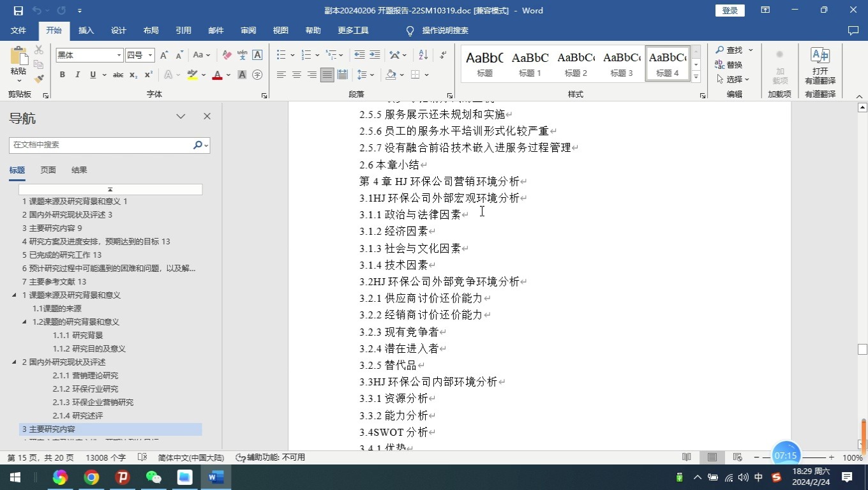
Task: Click the shading paint bucket
Action: (x=391, y=75)
